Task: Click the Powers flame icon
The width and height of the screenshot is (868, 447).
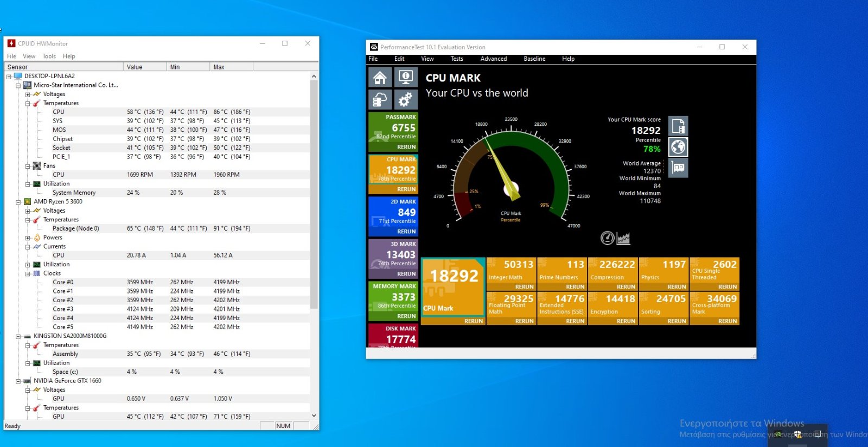Action: 37,238
